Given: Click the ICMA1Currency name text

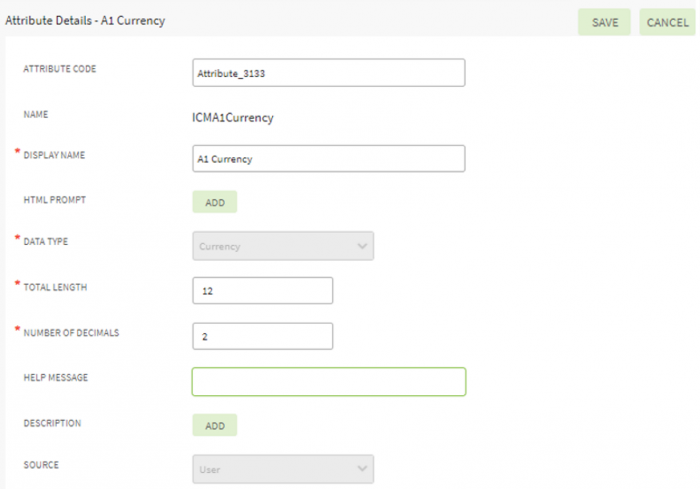Looking at the screenshot, I should coord(232,117).
